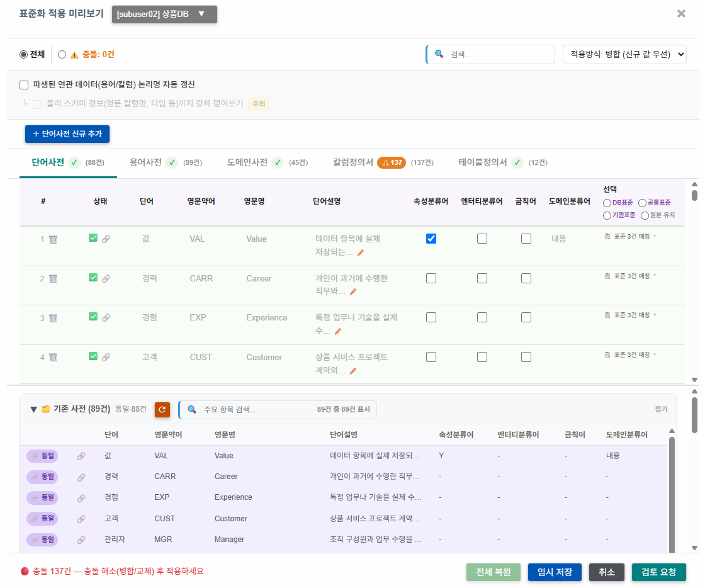This screenshot has height=588, width=705.
Task: Enable 파생된 연관 데이터 논리명 자동 갱신
Action: (x=24, y=85)
